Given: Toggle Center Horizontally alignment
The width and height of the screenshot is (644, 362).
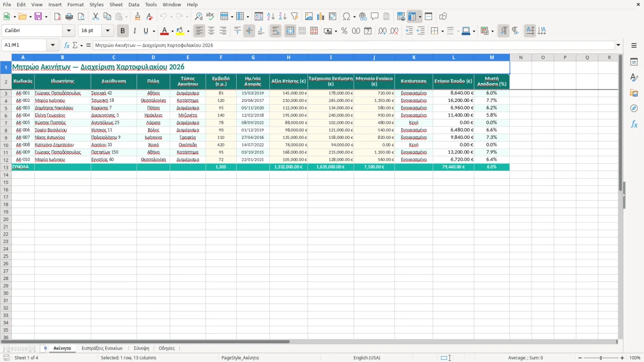Looking at the screenshot, I should 211,31.
